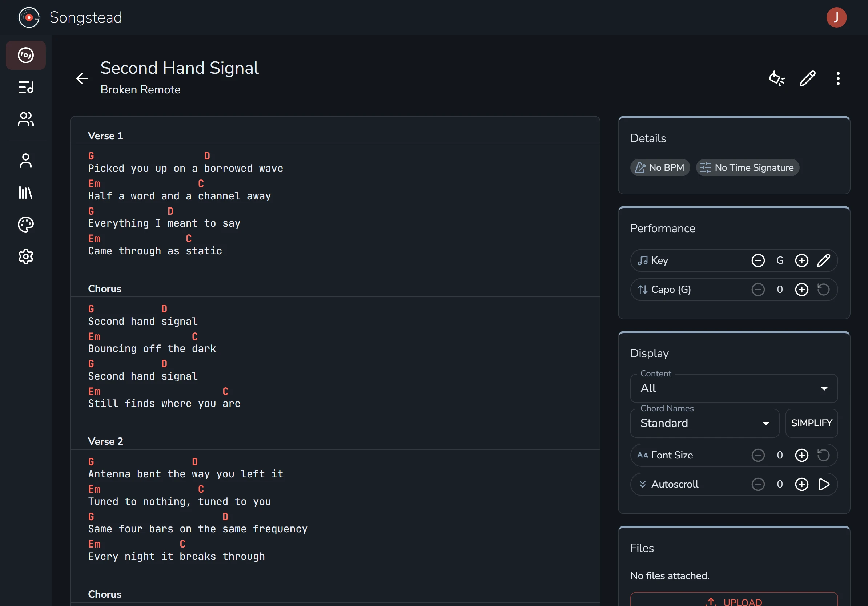The width and height of the screenshot is (868, 606).
Task: Click the UPLOAD files button
Action: (x=734, y=599)
